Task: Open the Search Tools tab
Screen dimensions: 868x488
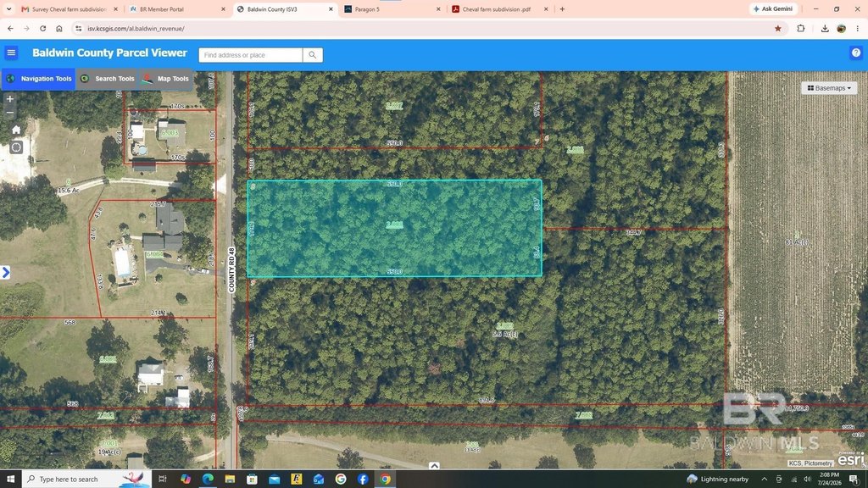Action: coord(108,79)
